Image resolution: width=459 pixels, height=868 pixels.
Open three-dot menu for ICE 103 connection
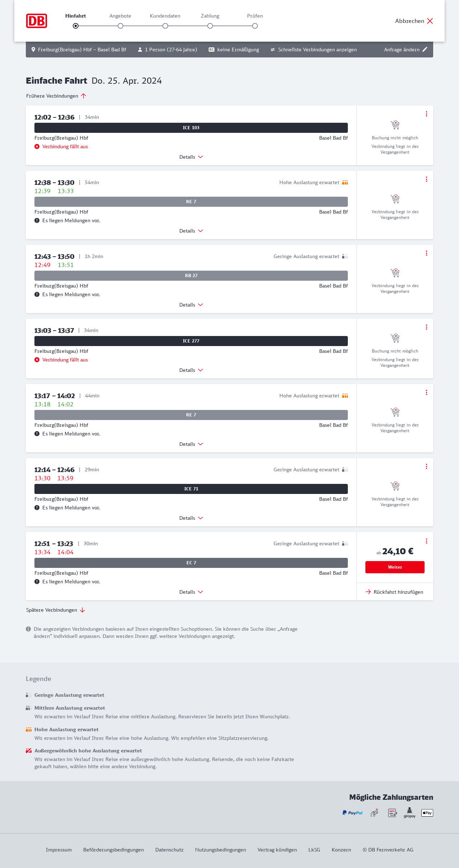tap(426, 114)
